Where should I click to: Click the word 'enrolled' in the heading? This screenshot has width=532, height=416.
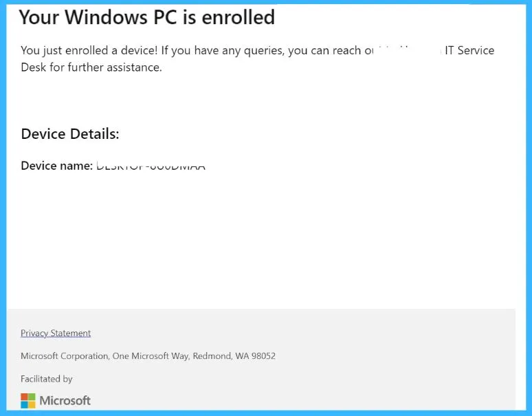coord(238,17)
